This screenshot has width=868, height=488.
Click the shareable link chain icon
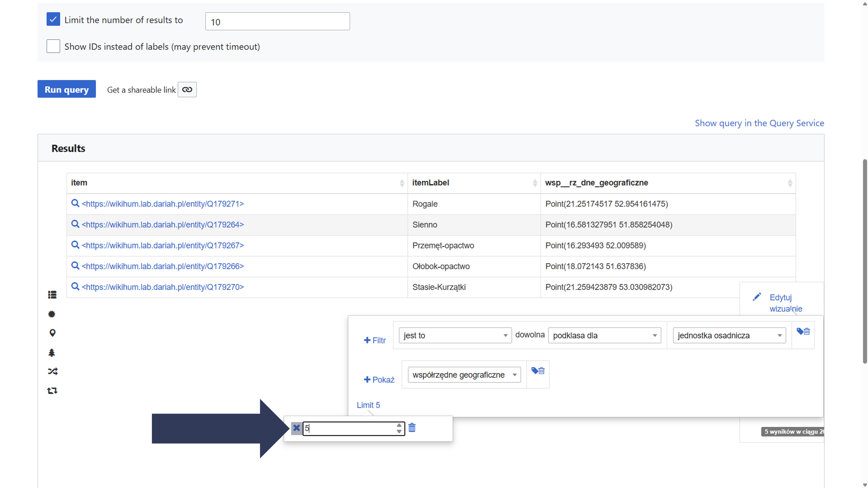tap(187, 90)
